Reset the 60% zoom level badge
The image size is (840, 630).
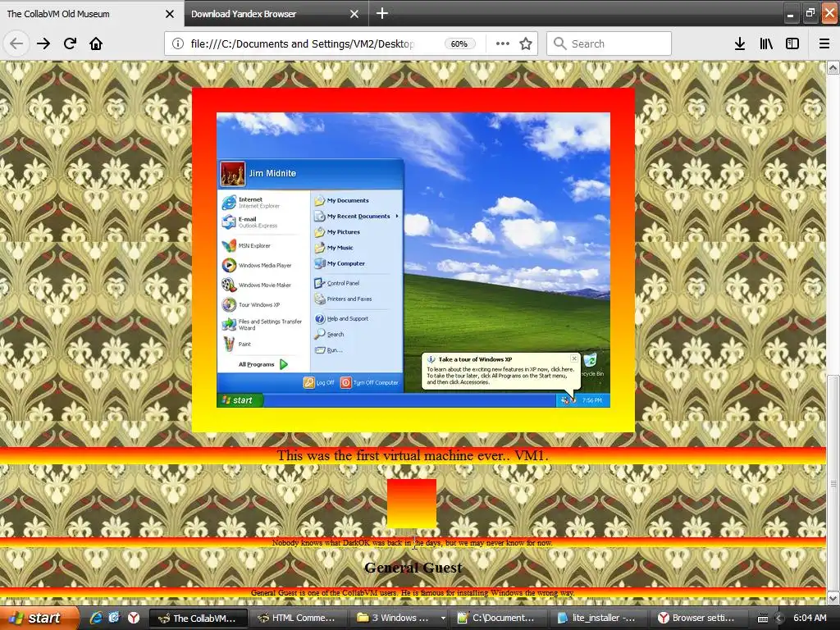(x=459, y=43)
